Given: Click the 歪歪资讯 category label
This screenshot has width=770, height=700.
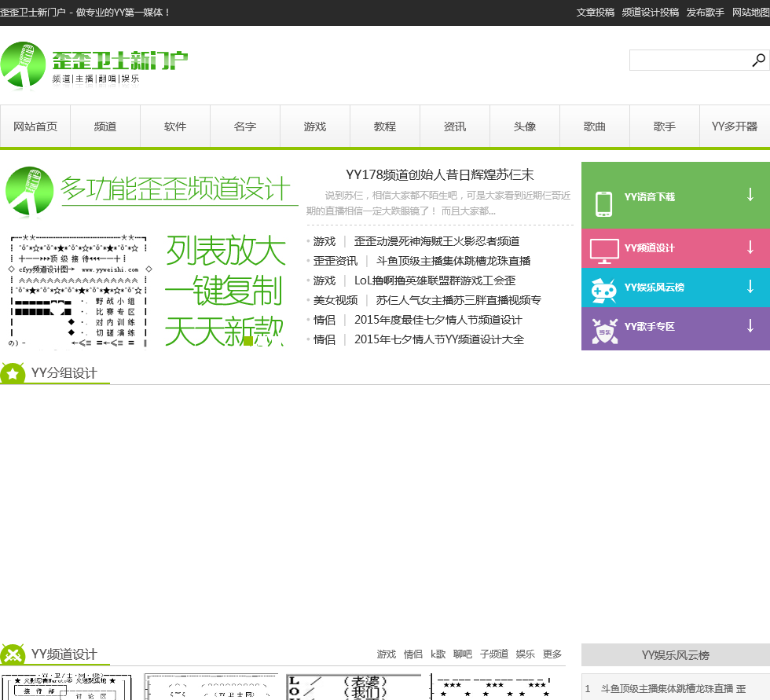Looking at the screenshot, I should point(335,261).
